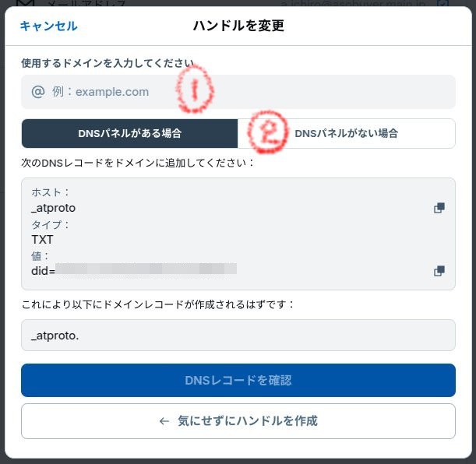
Task: Click the ホスト: field label
Action: pos(50,192)
